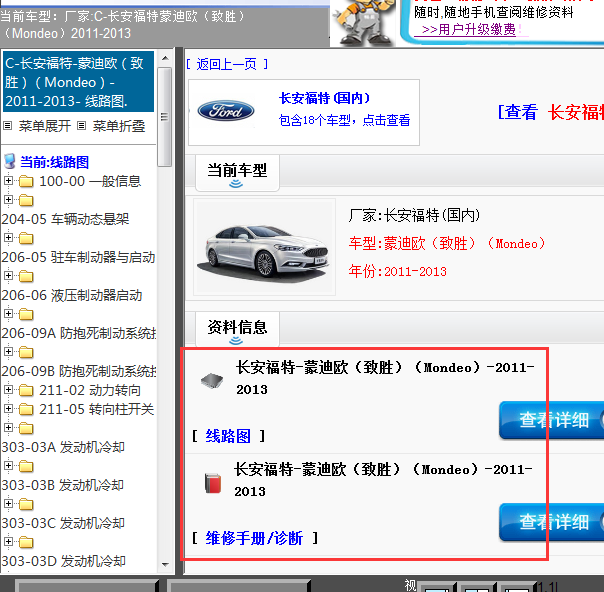Expand the 303-03B 发动机冷却 tree node
Viewport: 604px width, 592px height.
coord(8,465)
